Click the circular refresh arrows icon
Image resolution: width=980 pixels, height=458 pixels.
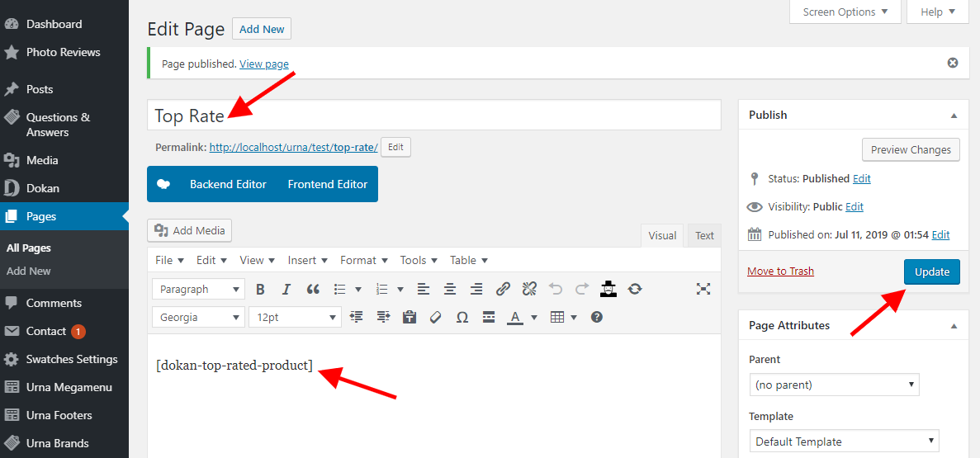click(635, 290)
